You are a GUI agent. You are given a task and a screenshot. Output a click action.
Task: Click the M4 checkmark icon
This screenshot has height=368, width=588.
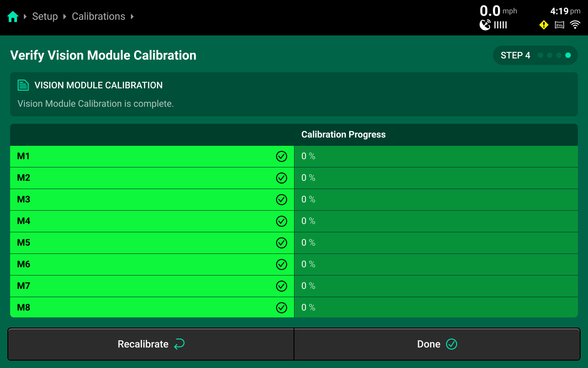282,221
